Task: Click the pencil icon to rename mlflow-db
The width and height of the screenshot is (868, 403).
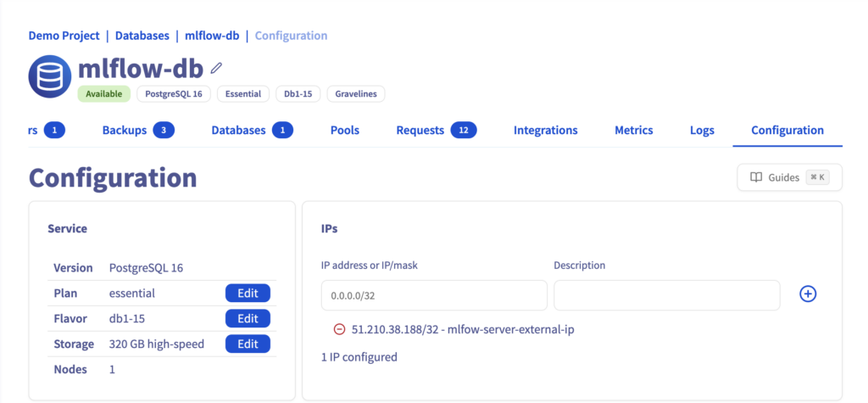Action: (x=216, y=68)
